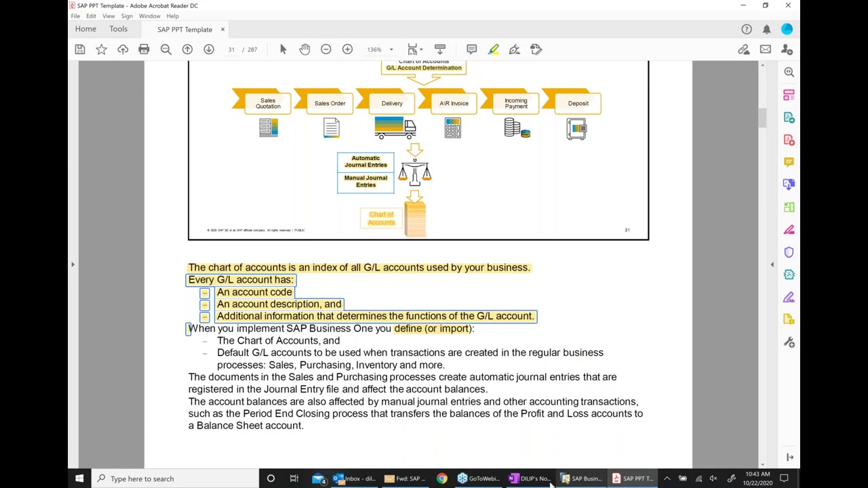Share the file with others icon

click(787, 49)
